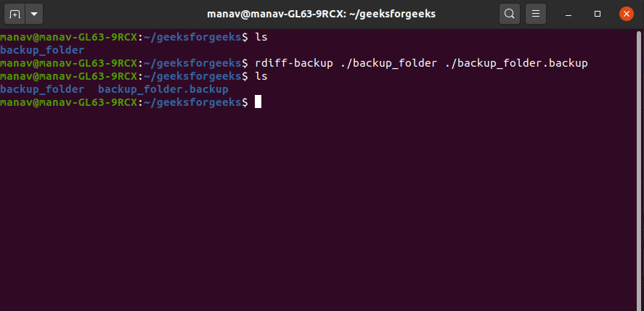
Task: Select backup_folder.backup in the ls output
Action: (x=163, y=89)
